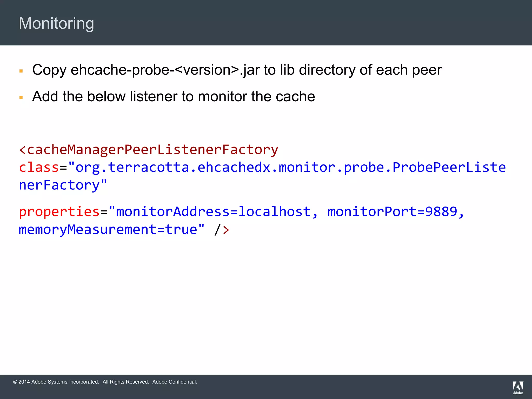The image size is (532, 399).
Task: Click the cacheManagerPeerListenerFactory tag text
Action: (149, 150)
